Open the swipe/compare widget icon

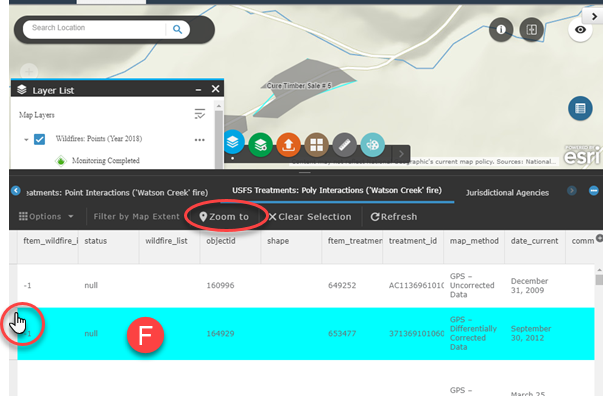pos(531,30)
